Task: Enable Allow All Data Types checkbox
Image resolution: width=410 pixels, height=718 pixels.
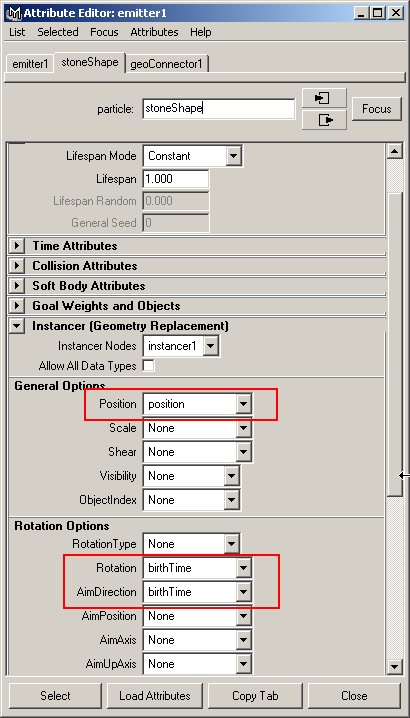Action: [x=148, y=366]
